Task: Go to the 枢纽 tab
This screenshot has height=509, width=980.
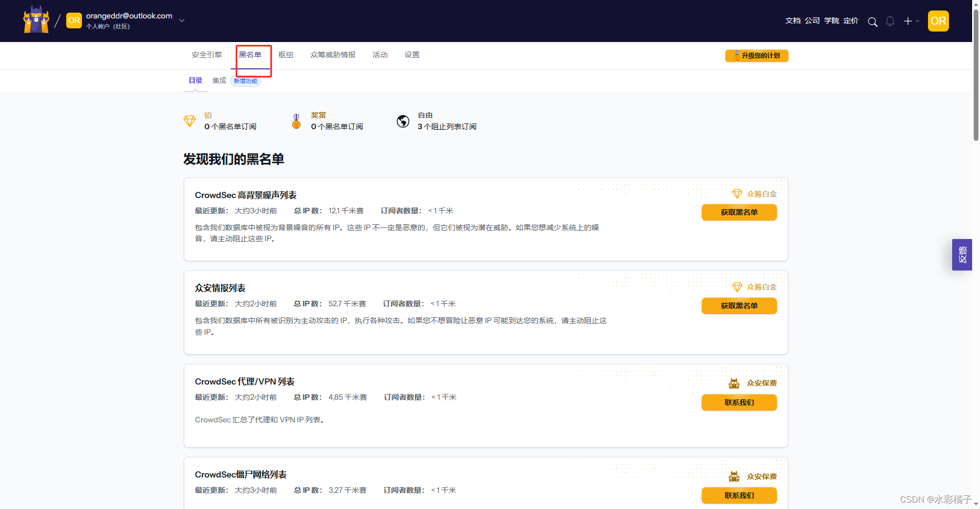Action: 286,55
